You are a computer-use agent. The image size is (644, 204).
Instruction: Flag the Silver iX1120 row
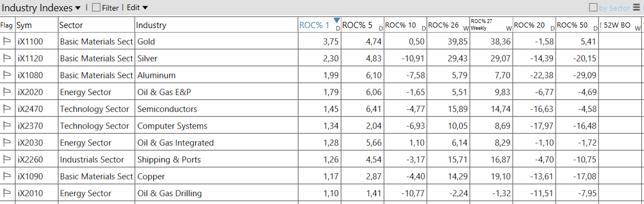[7, 58]
